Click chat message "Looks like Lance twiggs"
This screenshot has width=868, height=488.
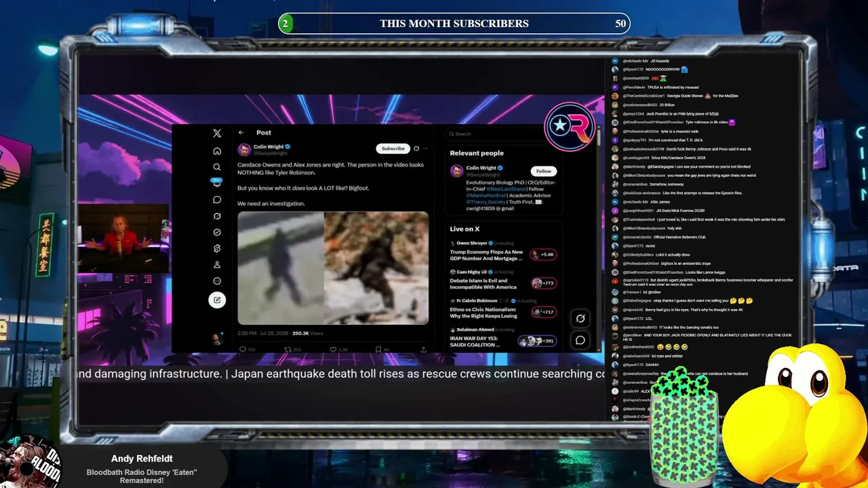(705, 272)
